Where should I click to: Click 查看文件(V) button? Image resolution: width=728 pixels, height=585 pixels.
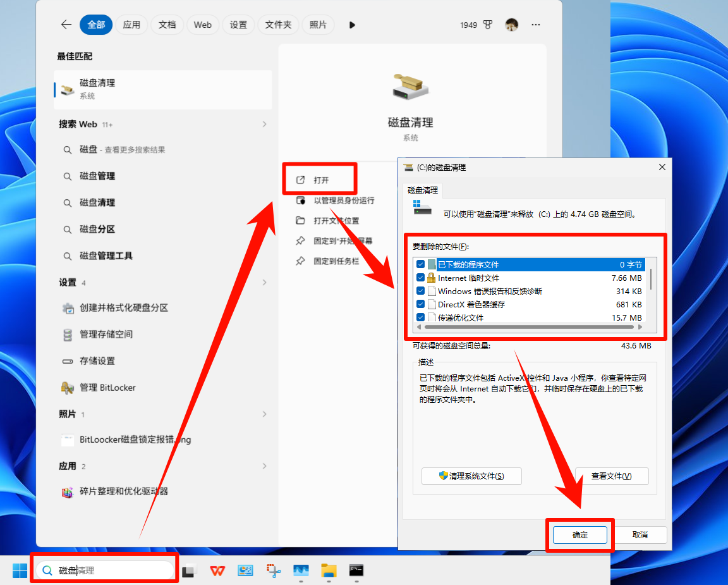(612, 476)
